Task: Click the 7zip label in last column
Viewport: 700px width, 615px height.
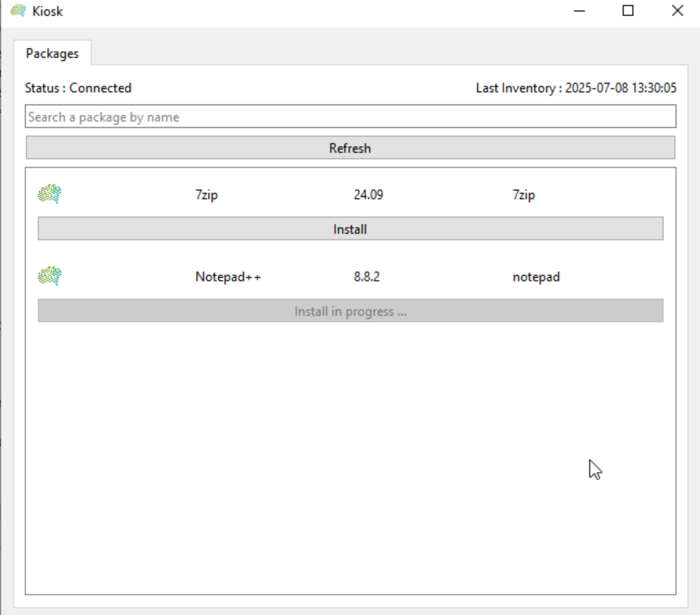Action: [524, 195]
